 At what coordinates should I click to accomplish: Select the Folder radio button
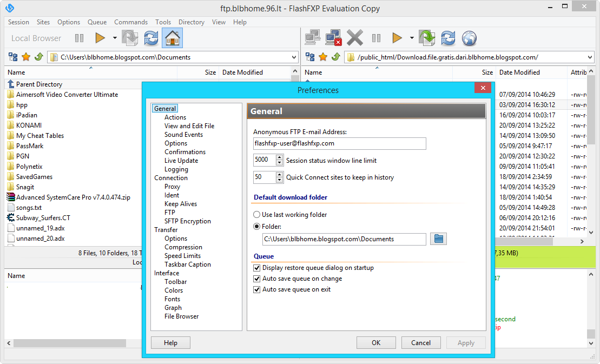(257, 227)
